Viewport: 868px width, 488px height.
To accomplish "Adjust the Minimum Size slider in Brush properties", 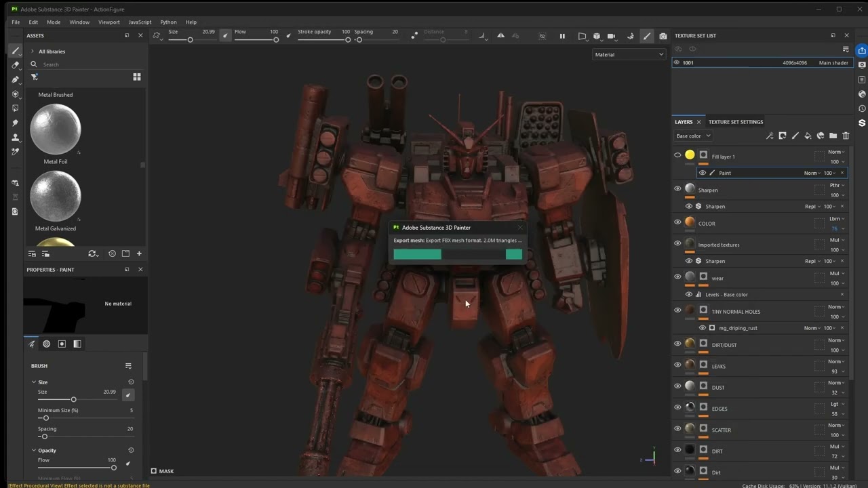I will tap(85, 418).
